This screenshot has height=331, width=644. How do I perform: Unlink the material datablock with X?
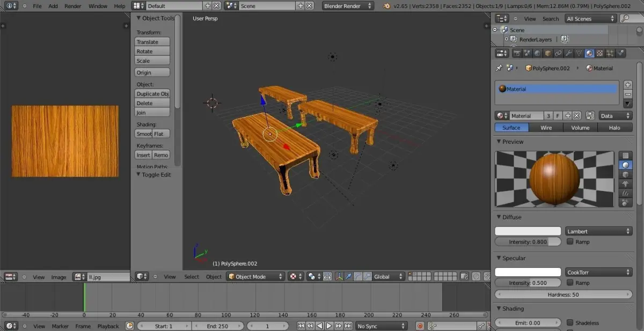pyautogui.click(x=577, y=115)
